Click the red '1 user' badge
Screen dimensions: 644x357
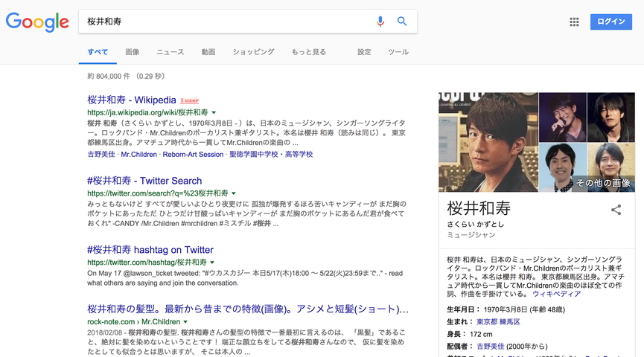pos(189,100)
